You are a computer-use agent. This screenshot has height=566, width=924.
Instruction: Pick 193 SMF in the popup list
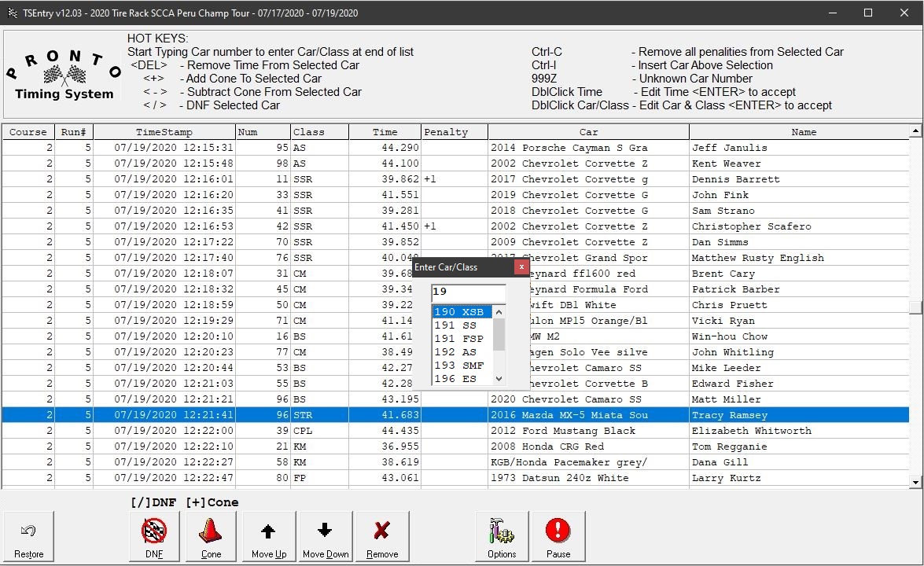pos(462,366)
